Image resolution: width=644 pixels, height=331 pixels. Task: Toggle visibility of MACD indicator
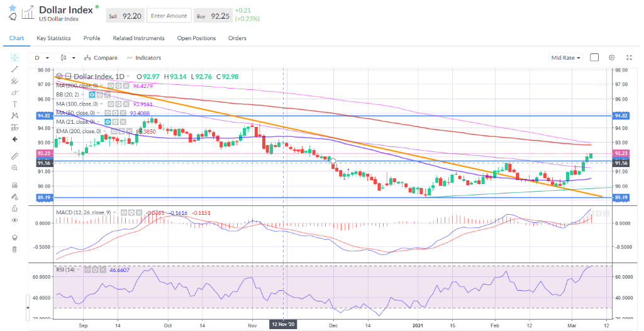coord(124,212)
